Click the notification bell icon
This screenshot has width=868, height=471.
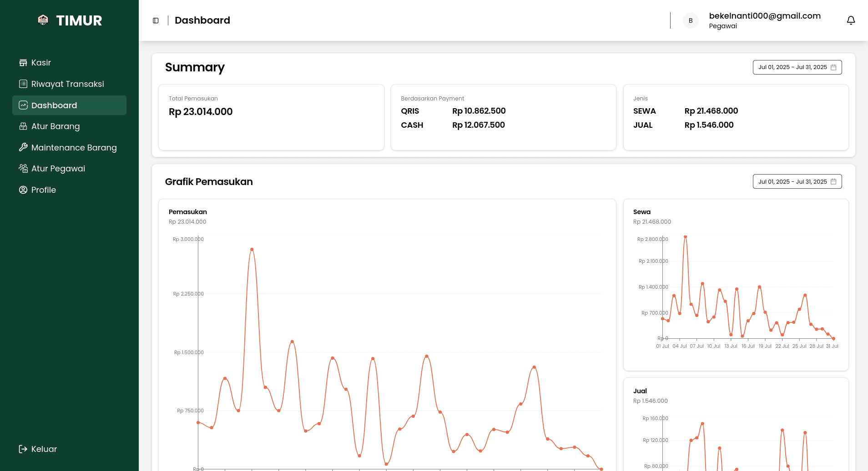[851, 20]
